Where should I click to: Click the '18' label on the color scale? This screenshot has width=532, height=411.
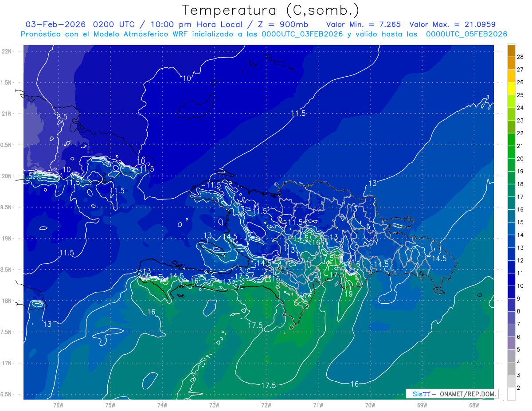click(520, 184)
